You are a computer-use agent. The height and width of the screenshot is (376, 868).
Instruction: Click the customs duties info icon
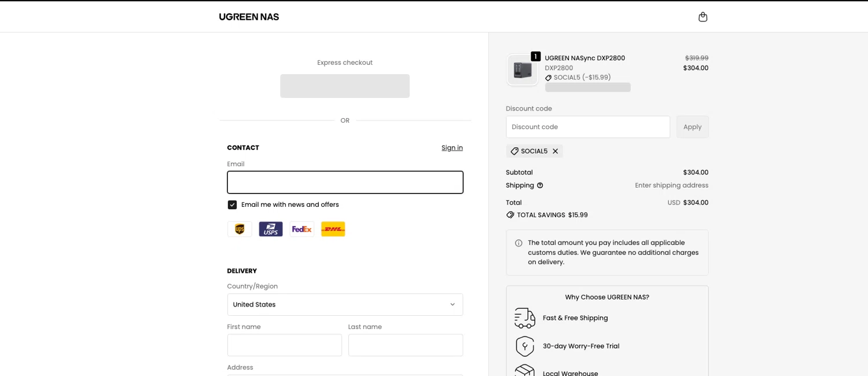point(518,243)
